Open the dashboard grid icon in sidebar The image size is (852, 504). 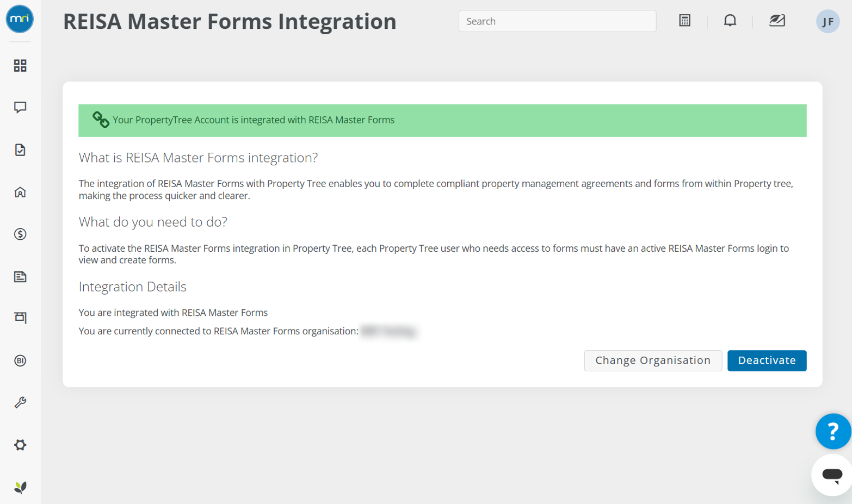(20, 66)
